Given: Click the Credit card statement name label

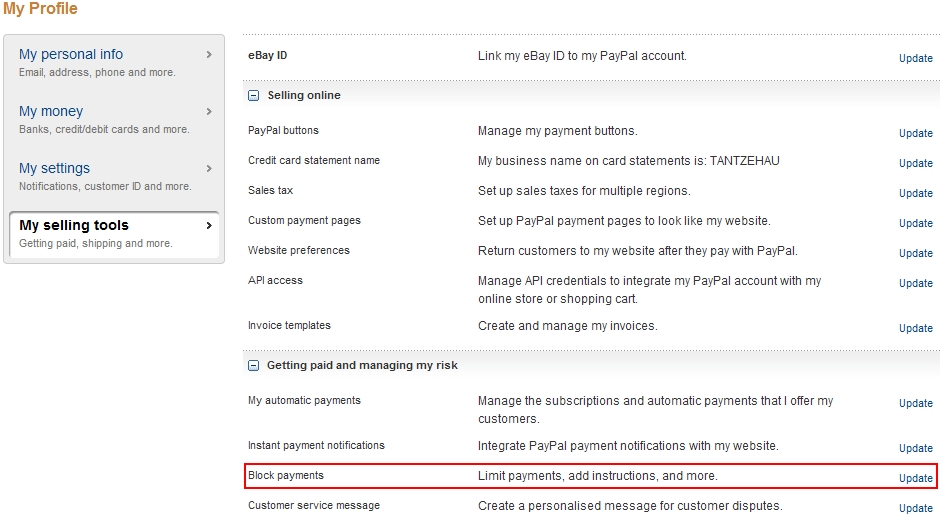Looking at the screenshot, I should click(314, 160).
